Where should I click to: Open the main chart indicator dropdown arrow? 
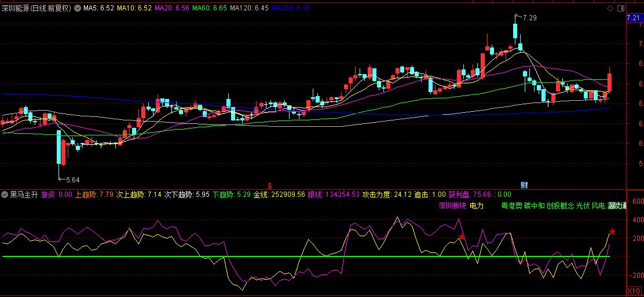tap(78, 9)
